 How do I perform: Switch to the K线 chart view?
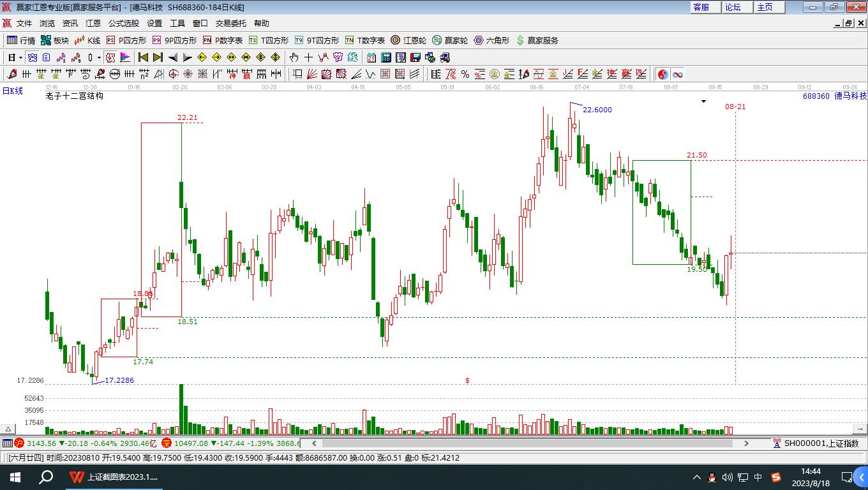click(87, 40)
